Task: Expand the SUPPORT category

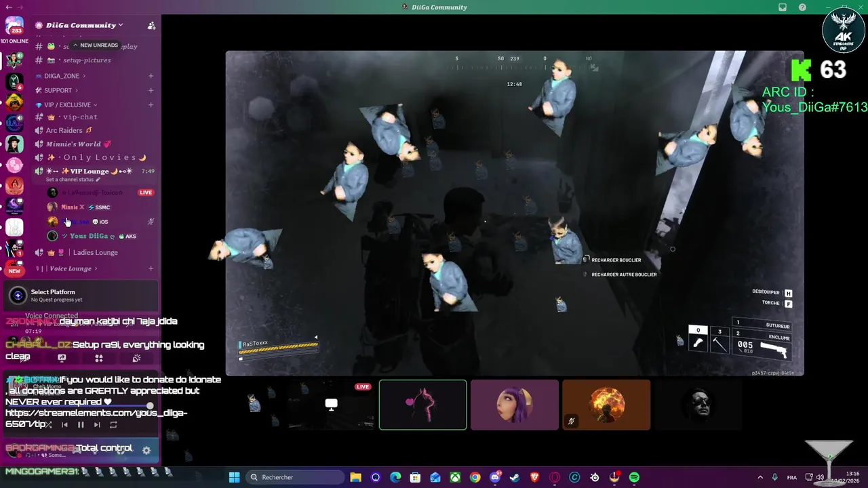Action: tap(58, 90)
